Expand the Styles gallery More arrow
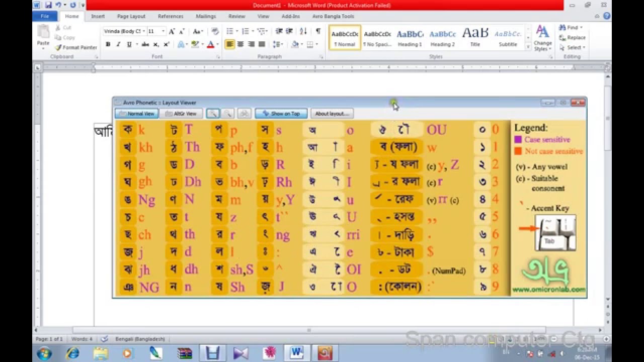 (x=528, y=46)
